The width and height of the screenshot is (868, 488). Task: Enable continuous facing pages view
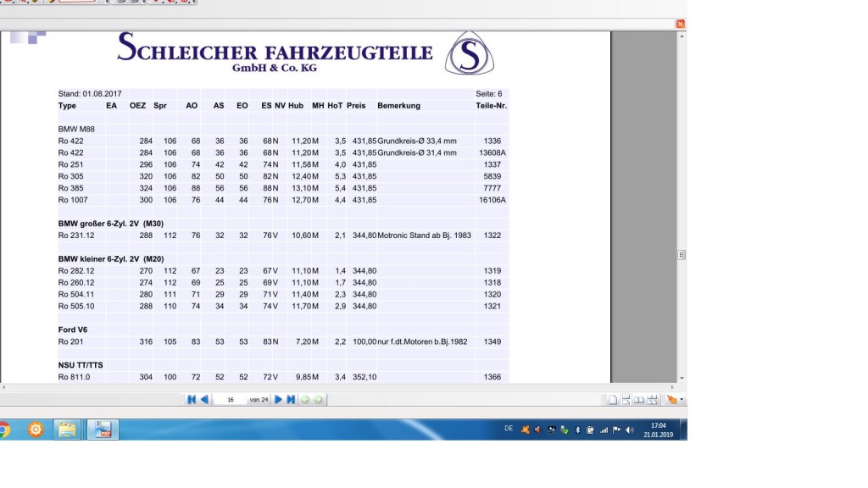point(652,400)
